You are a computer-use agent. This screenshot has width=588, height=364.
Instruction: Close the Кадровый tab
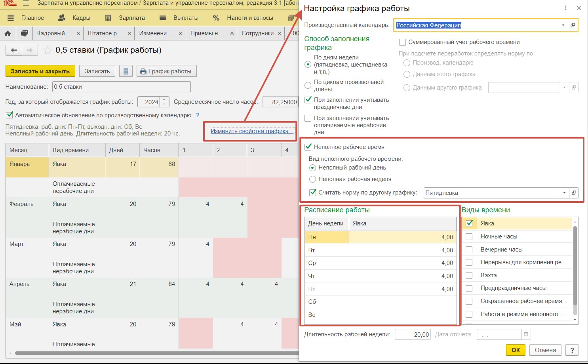pos(78,33)
